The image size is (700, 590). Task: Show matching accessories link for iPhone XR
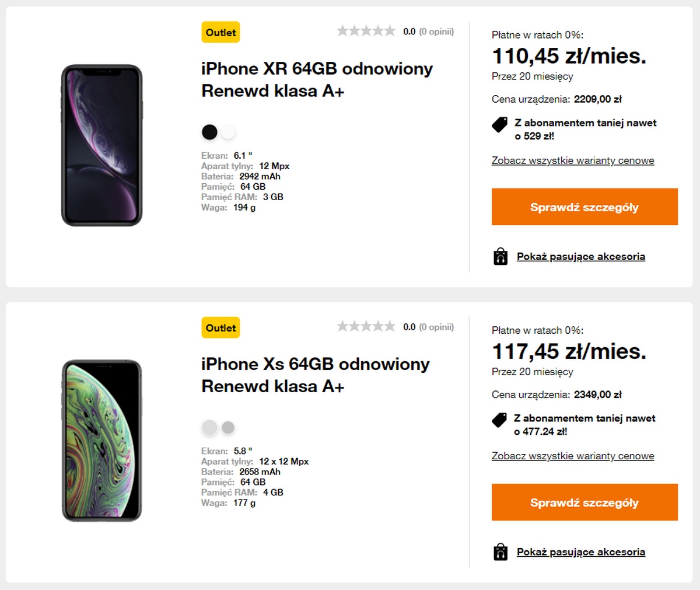coord(580,257)
